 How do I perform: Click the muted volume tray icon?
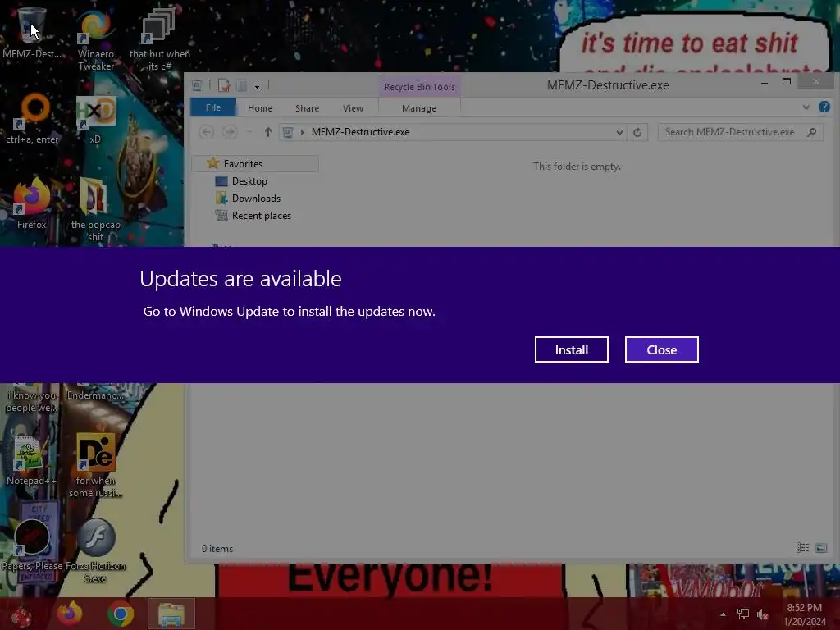762,614
